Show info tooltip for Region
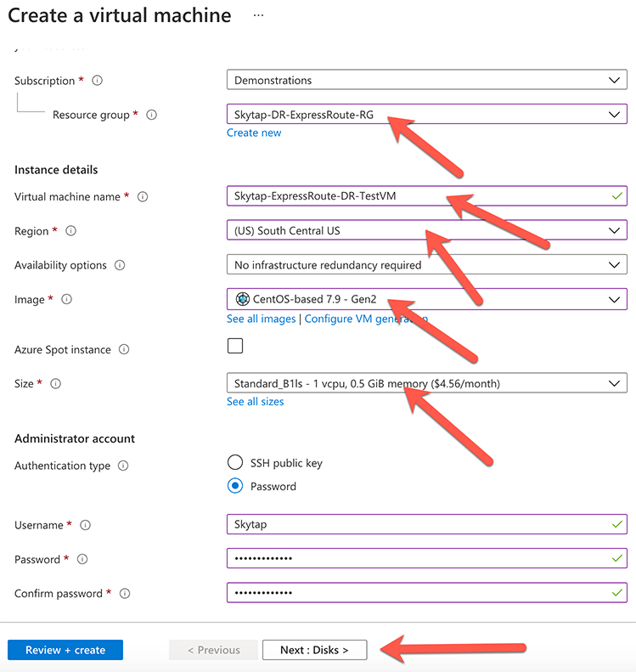This screenshot has width=636, height=672. pos(71,231)
